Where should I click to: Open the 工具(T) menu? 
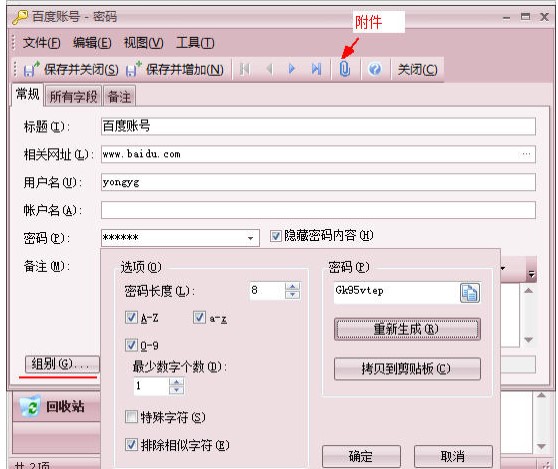point(195,43)
